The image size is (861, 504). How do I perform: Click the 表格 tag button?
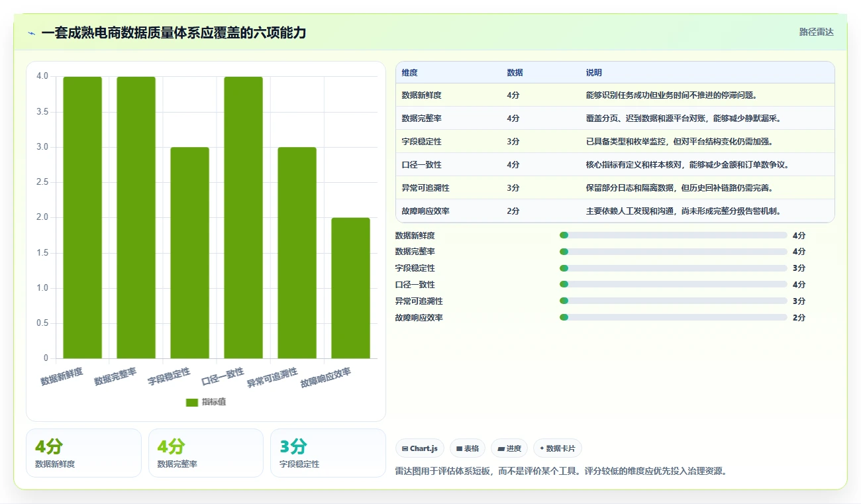468,448
